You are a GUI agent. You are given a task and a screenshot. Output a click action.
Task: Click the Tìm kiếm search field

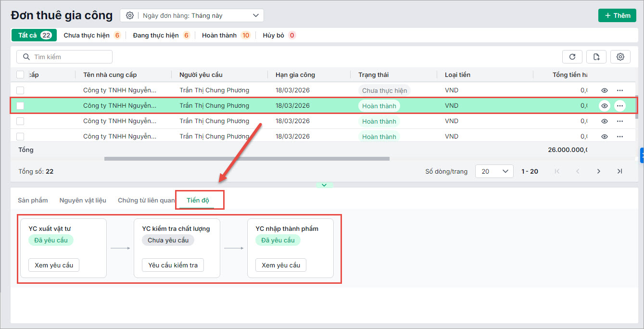64,57
